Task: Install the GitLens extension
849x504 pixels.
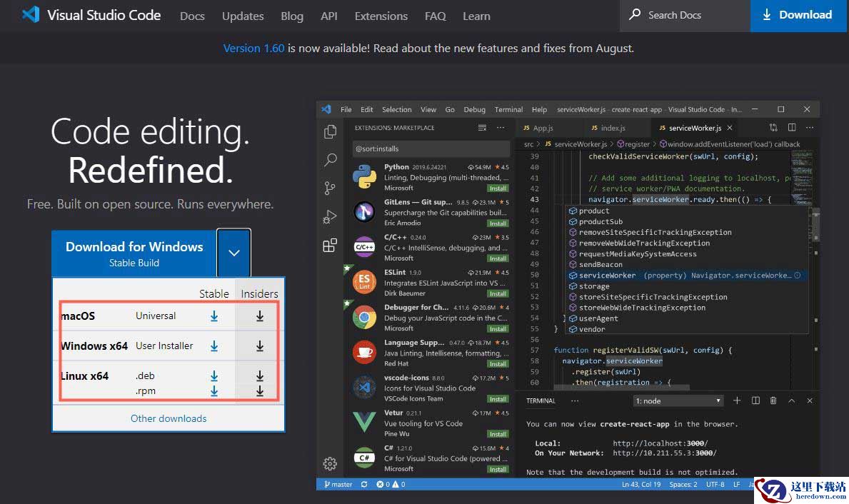Action: 498,223
